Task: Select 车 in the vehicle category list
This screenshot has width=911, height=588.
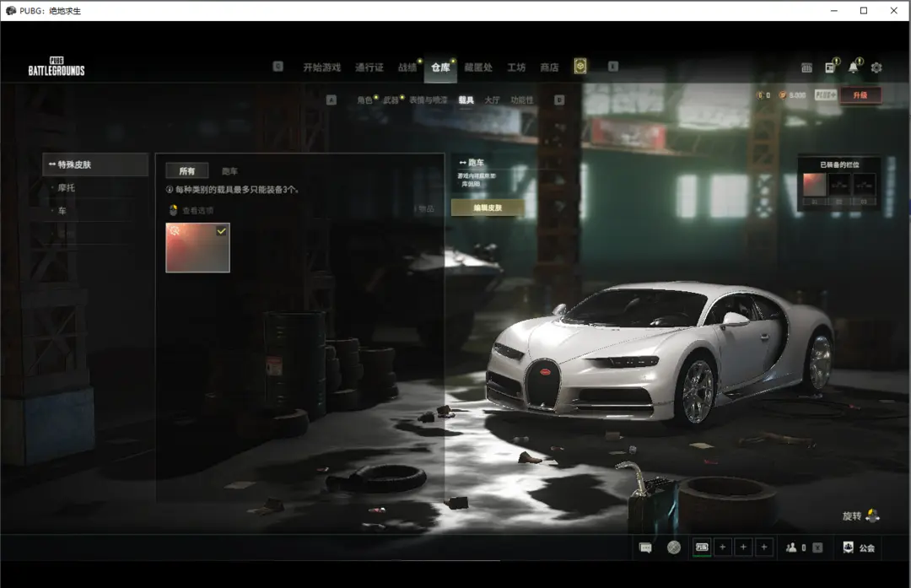Action: pos(62,210)
